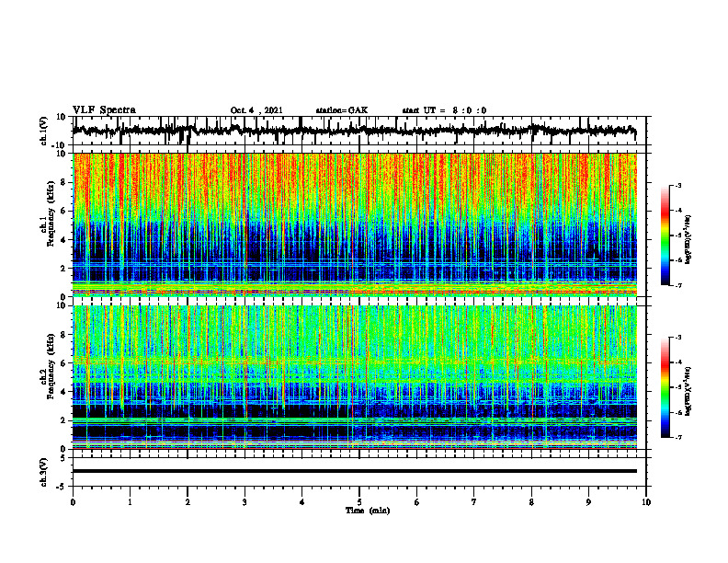Screen dimensions: 728x563
Task: Click inside the ch.2 spectrogram panel
Action: click(354, 377)
